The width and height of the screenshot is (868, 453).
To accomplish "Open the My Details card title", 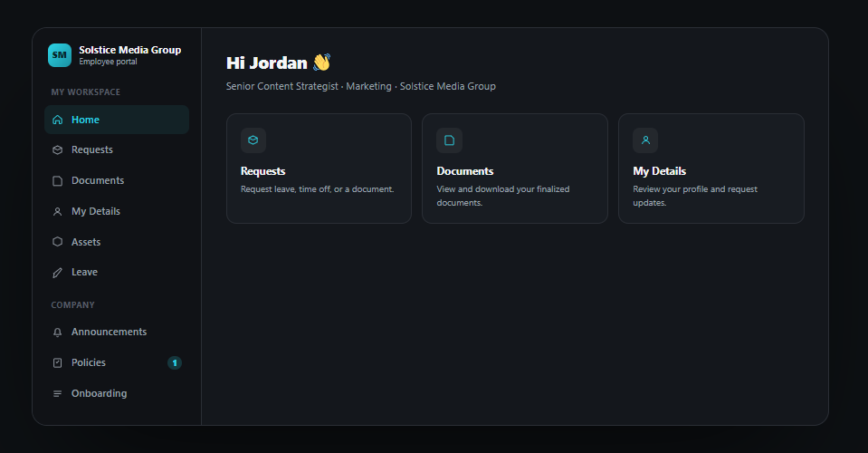I will (x=659, y=171).
